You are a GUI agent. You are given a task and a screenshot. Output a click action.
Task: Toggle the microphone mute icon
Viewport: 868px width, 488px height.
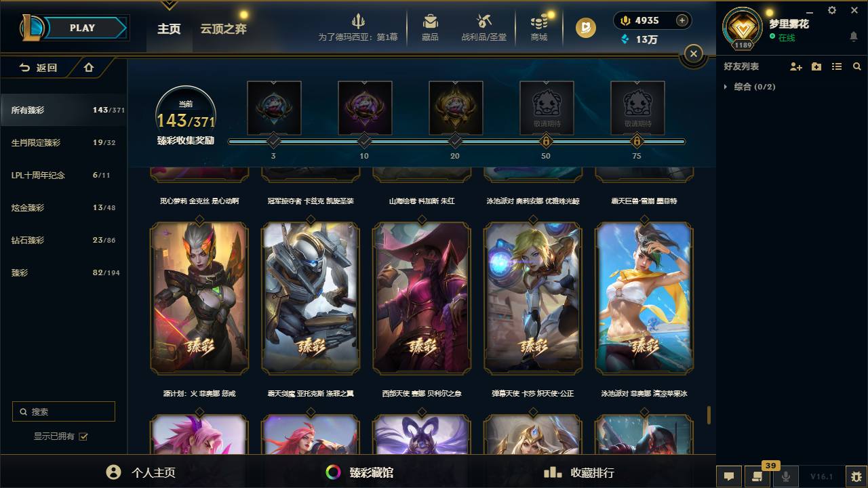tap(786, 476)
